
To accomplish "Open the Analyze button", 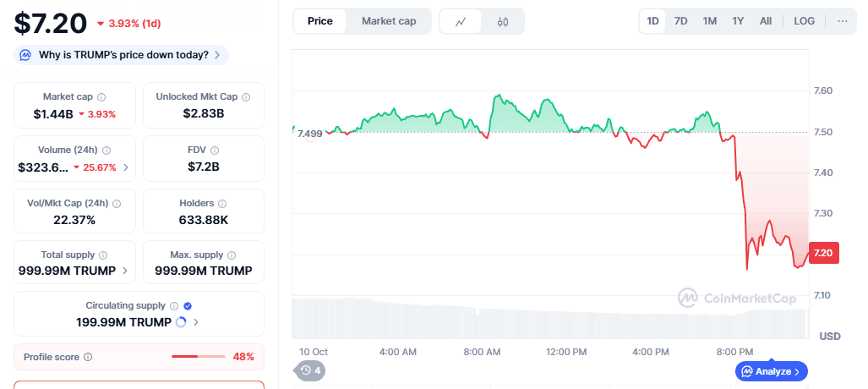I will [x=772, y=370].
